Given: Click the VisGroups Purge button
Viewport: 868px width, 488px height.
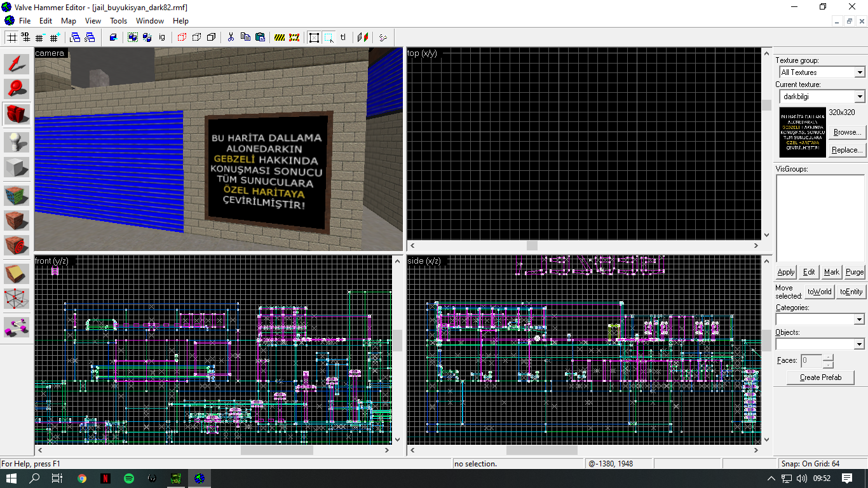Looking at the screenshot, I should [x=855, y=272].
